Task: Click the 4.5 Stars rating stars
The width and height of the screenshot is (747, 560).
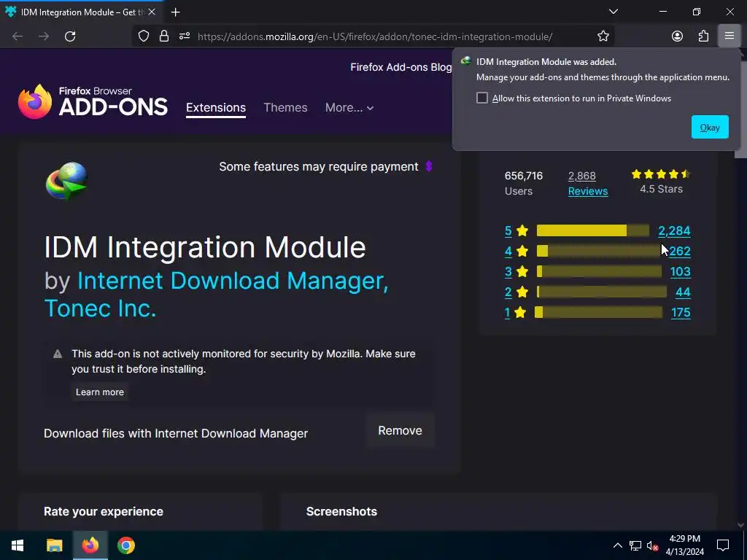Action: (x=661, y=174)
